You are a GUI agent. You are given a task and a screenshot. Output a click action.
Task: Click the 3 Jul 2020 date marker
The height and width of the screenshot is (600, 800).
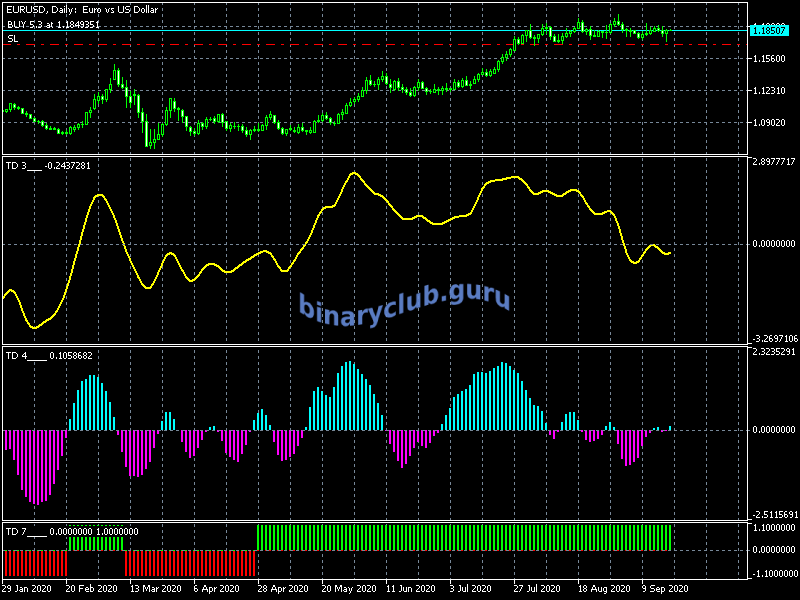pos(471,590)
